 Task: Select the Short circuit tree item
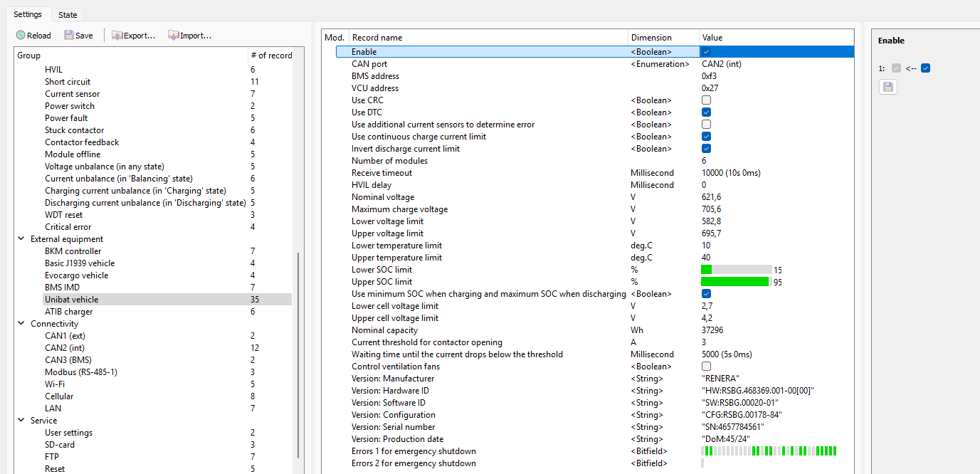coord(68,82)
